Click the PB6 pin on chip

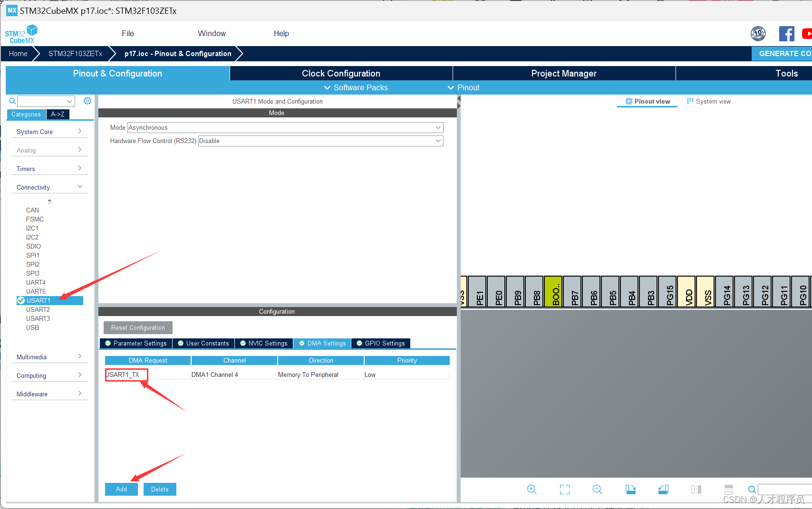(591, 291)
